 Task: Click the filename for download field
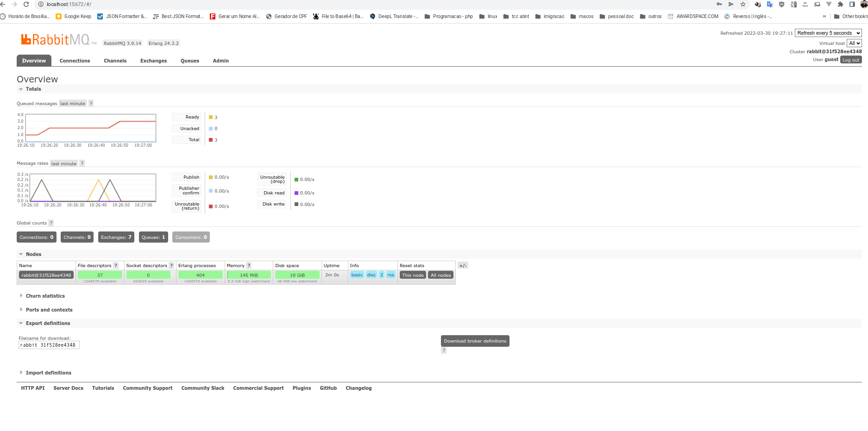point(49,345)
